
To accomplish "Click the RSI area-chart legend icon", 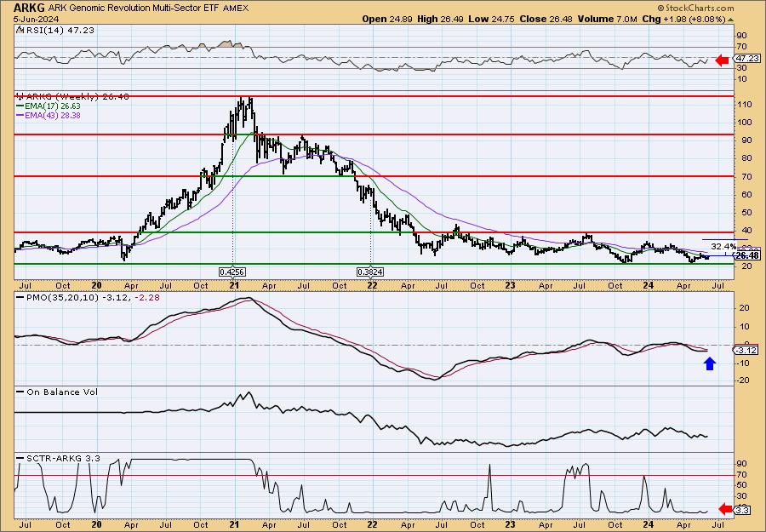I will [x=20, y=30].
